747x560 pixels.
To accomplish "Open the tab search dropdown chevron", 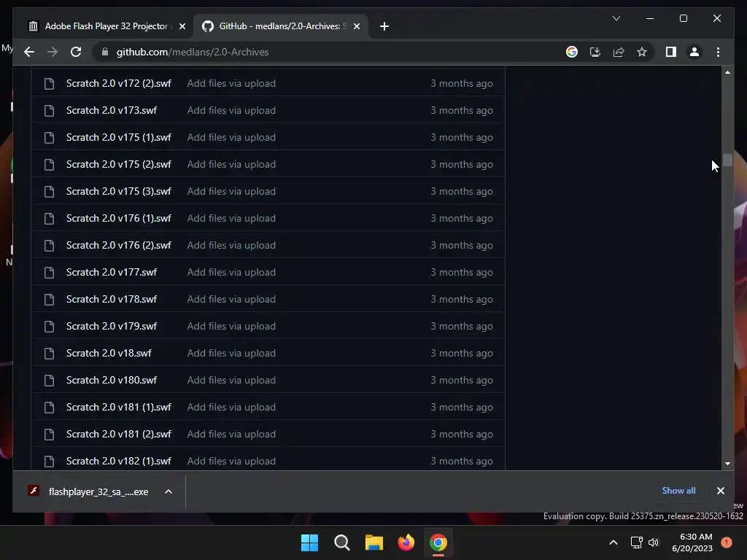I will click(x=616, y=18).
